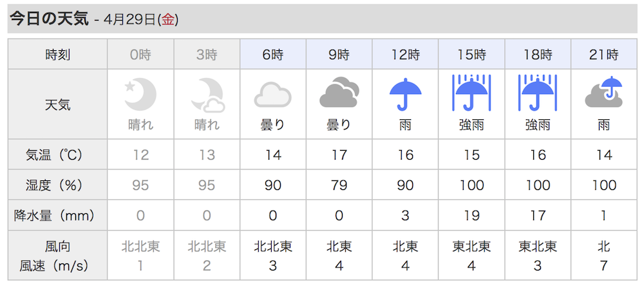Select the 18時 heavy rain umbrella icon
Screen dimensions: 644x286
(538, 93)
